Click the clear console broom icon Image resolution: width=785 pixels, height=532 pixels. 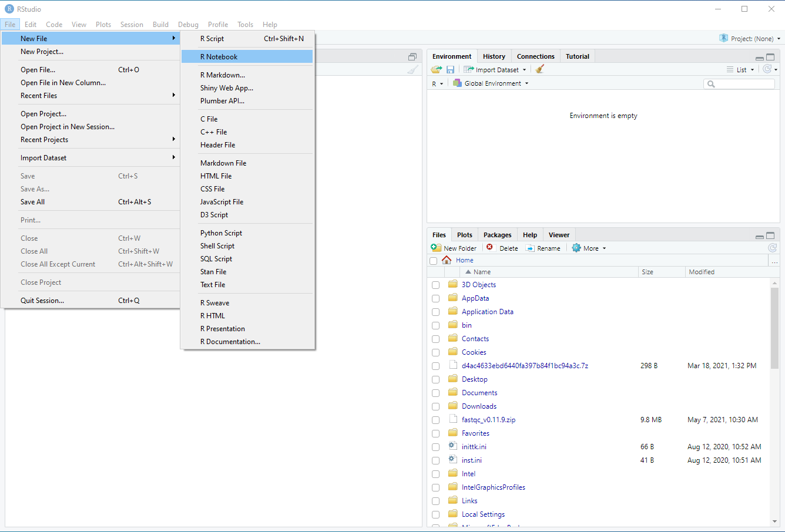tap(413, 69)
